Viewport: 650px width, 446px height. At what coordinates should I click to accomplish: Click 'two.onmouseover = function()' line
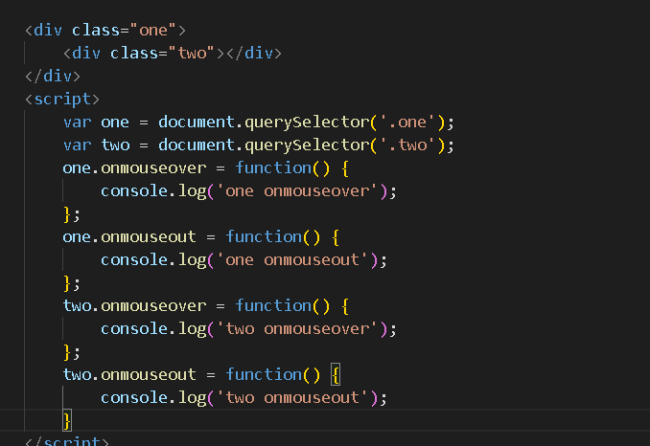206,306
